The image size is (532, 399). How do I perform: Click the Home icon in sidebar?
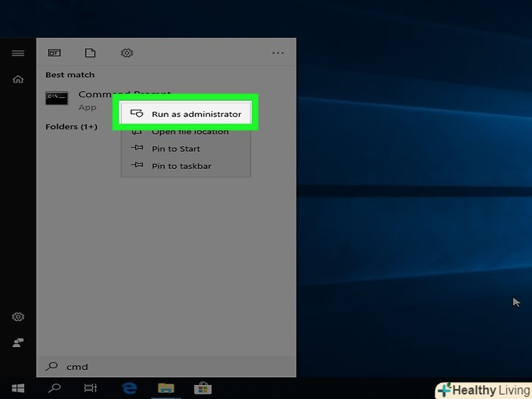pyautogui.click(x=18, y=80)
